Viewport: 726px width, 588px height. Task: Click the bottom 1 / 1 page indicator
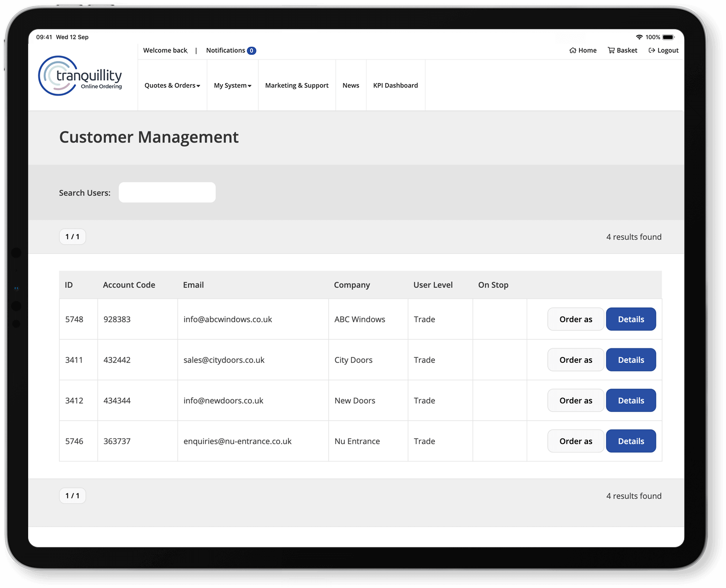click(x=72, y=496)
